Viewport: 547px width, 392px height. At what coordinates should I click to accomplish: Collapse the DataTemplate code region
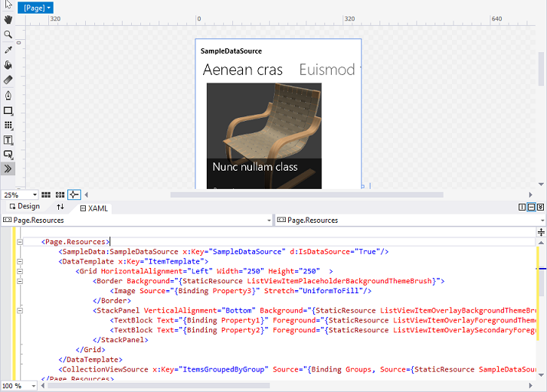pos(20,262)
